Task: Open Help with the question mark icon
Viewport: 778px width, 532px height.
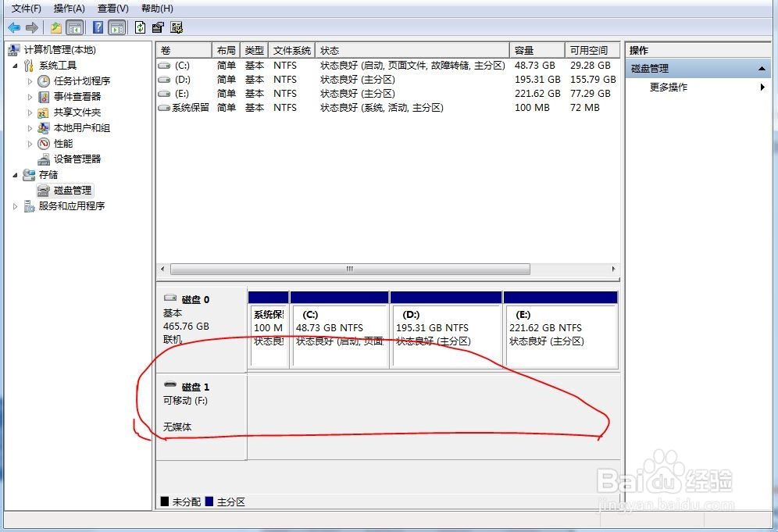Action: [x=98, y=27]
